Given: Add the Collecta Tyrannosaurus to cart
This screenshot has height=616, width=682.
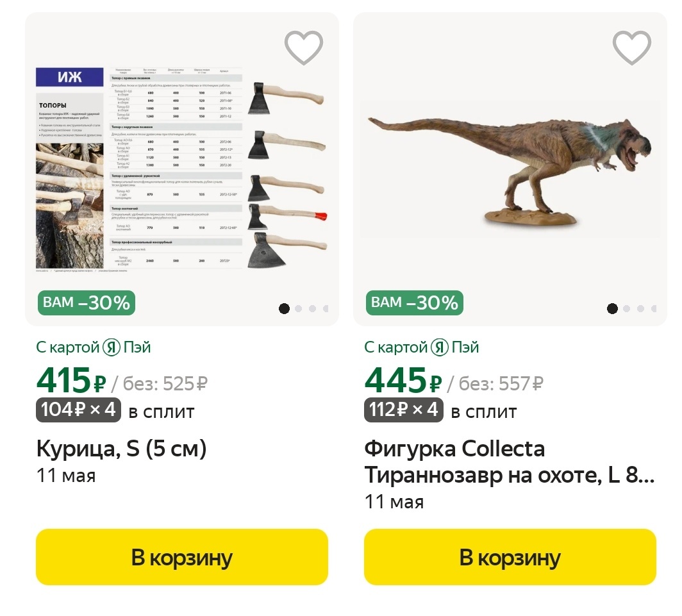Looking at the screenshot, I should [x=510, y=557].
